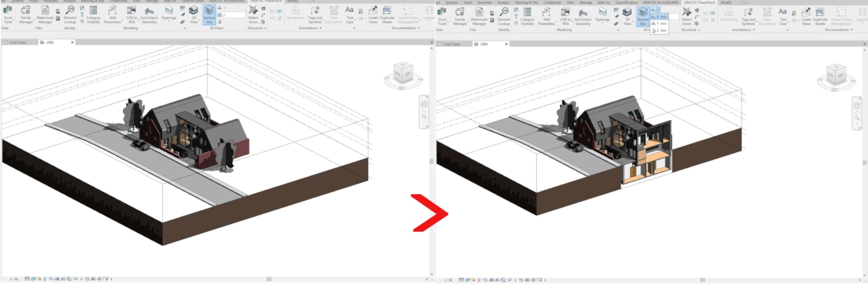868x284 pixels.
Task: Click the horizontal scrollbar thumb, left window
Action: [269, 279]
